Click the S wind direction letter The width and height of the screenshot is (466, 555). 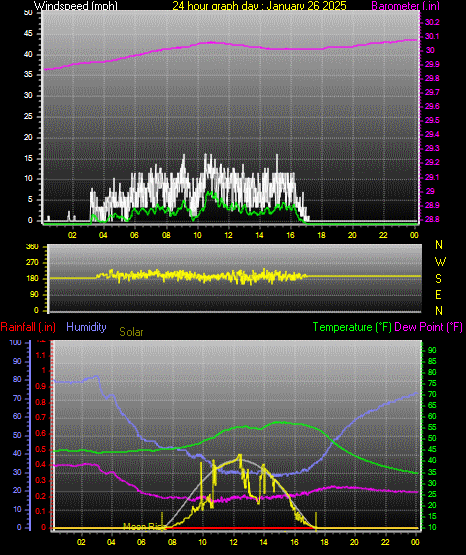(438, 279)
